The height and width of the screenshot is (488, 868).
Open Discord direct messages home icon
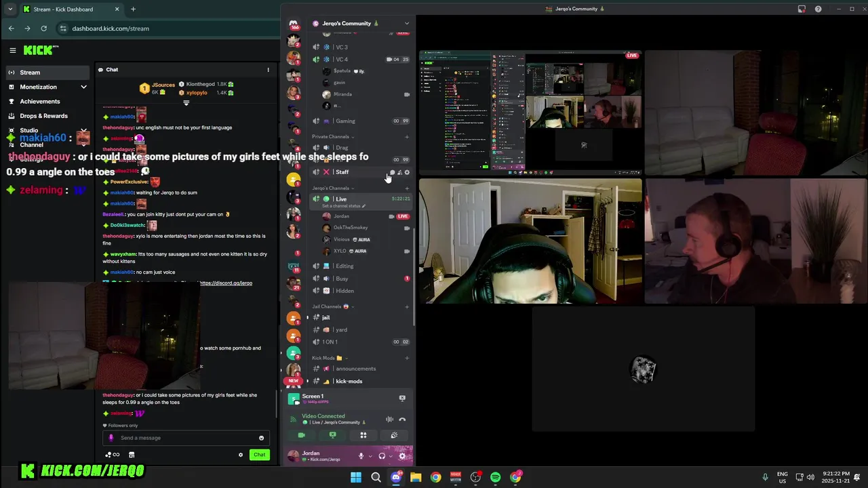tap(294, 24)
